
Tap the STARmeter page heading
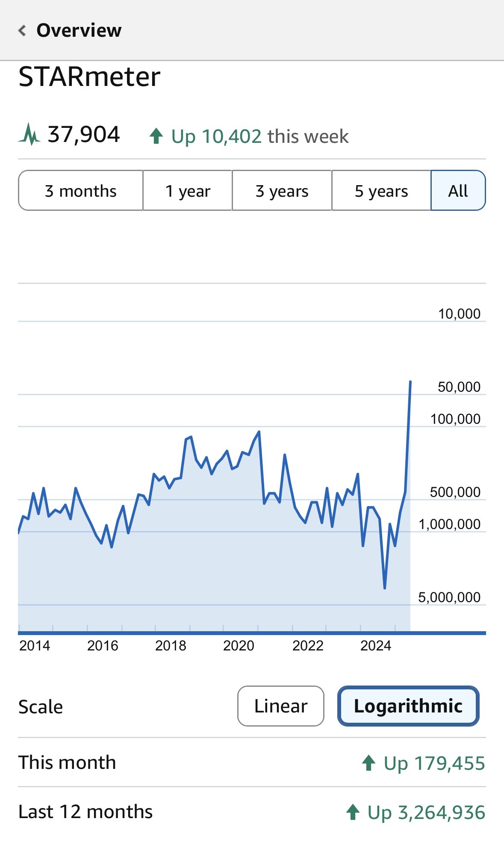[x=89, y=77]
